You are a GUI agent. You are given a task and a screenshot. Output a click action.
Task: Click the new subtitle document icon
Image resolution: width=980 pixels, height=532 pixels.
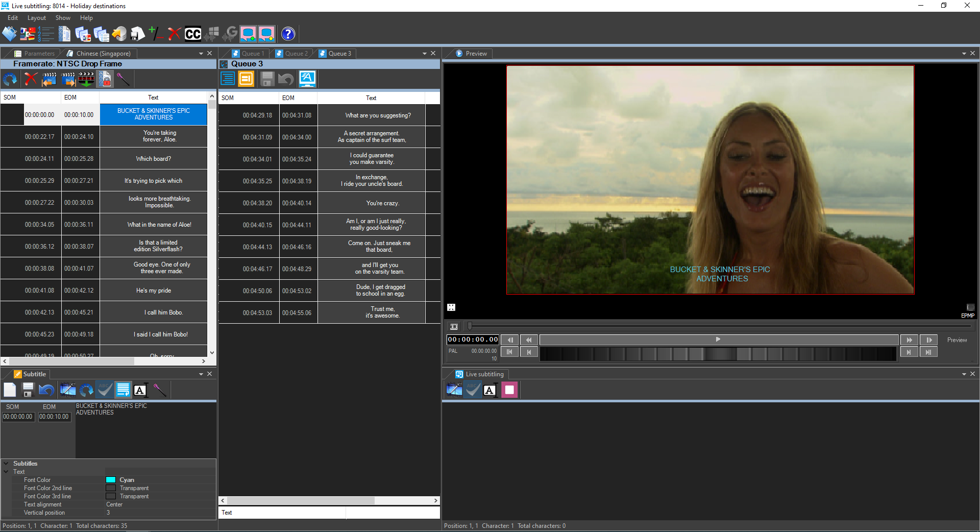point(10,390)
